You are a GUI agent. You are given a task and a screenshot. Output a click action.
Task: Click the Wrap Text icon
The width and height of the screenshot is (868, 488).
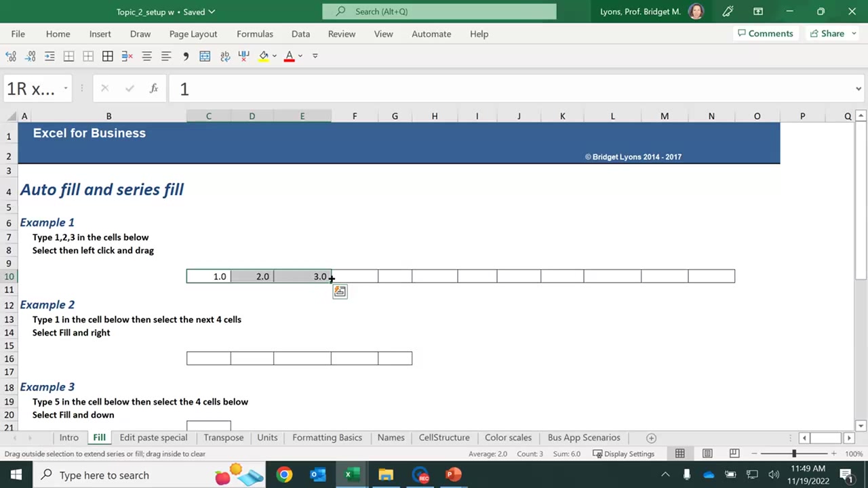click(x=224, y=56)
